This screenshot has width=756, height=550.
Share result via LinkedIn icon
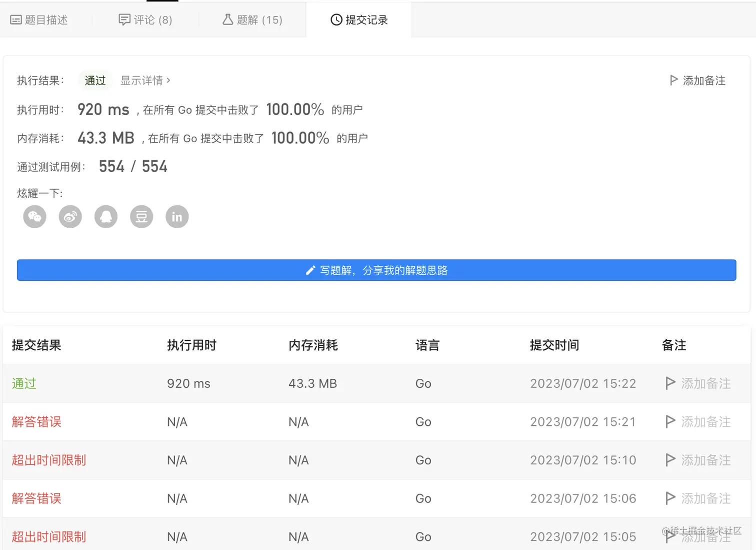(177, 217)
